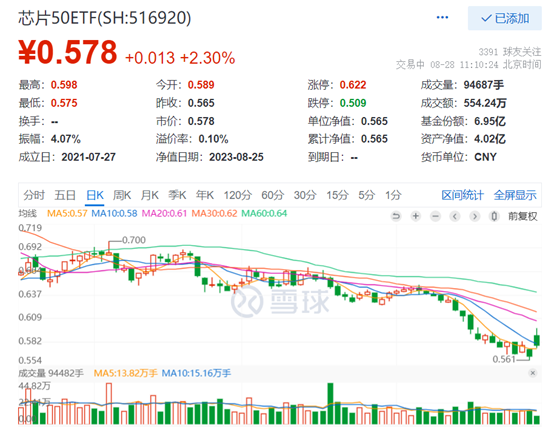This screenshot has width=554, height=427.
Task: Open the three-dot more options menu
Action: click(x=442, y=17)
